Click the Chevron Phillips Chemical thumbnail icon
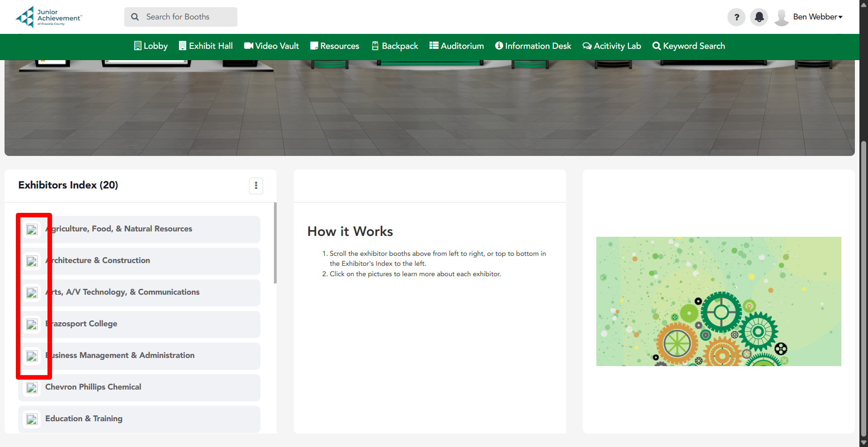This screenshot has height=447, width=868. (x=32, y=388)
